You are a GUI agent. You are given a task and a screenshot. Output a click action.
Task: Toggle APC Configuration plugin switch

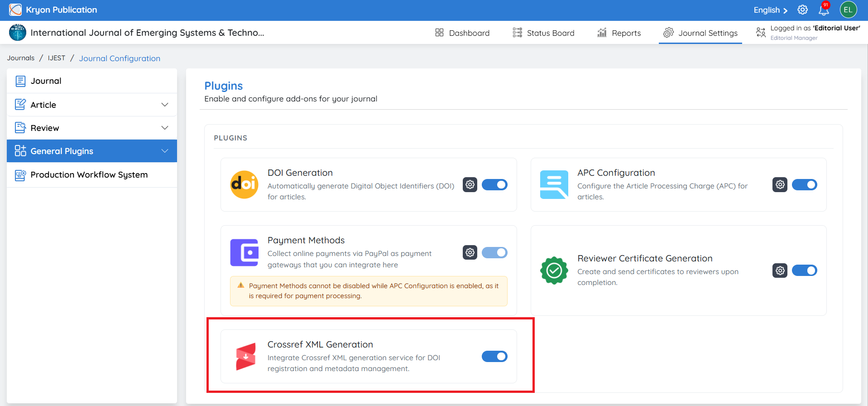click(x=805, y=185)
